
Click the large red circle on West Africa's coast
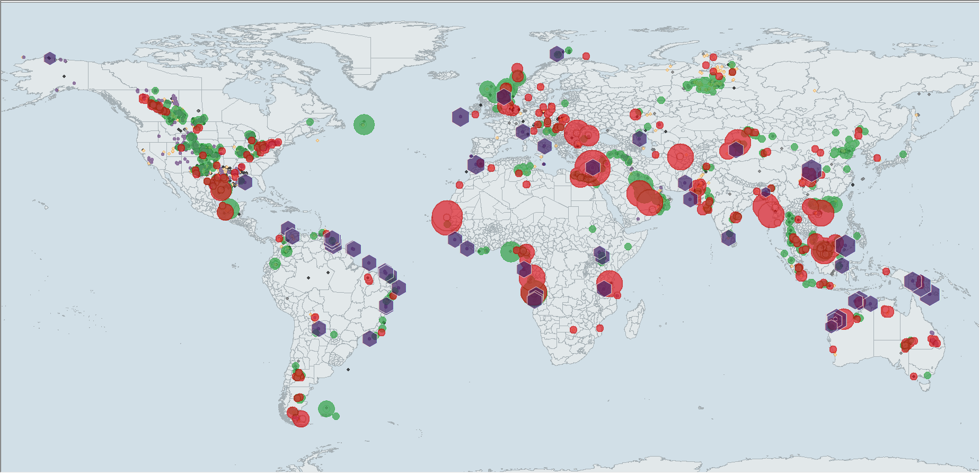[x=447, y=217]
